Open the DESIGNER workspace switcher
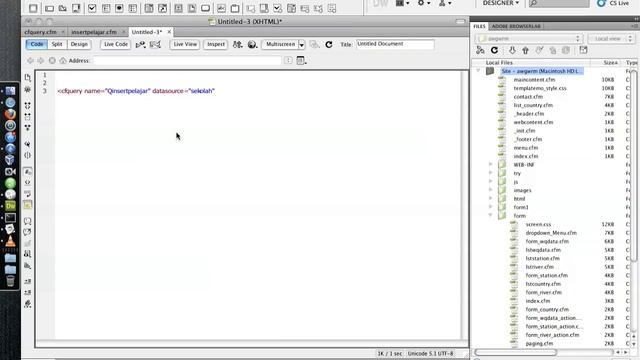The image size is (640, 360). tap(500, 3)
